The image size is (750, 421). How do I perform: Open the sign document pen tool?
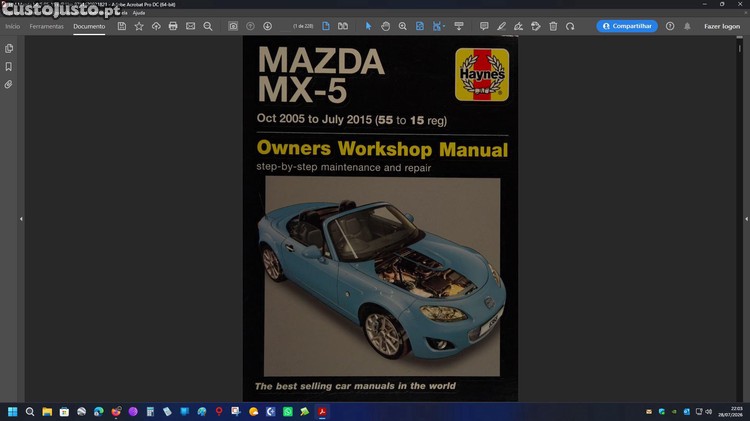(x=518, y=26)
